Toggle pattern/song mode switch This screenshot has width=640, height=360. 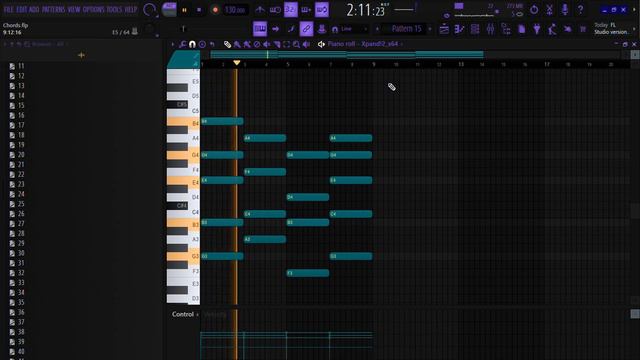click(x=169, y=9)
